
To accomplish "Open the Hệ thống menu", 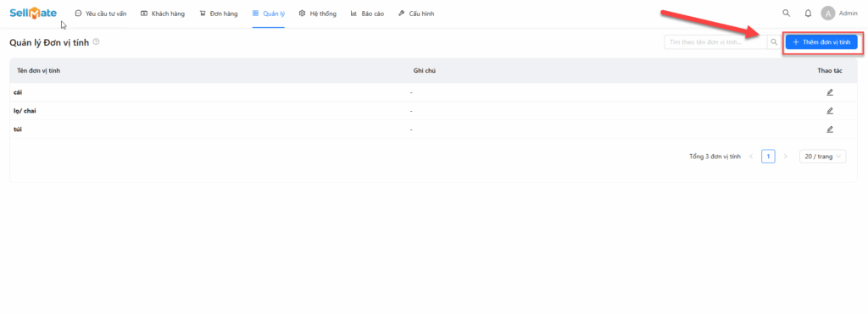I will pos(318,14).
